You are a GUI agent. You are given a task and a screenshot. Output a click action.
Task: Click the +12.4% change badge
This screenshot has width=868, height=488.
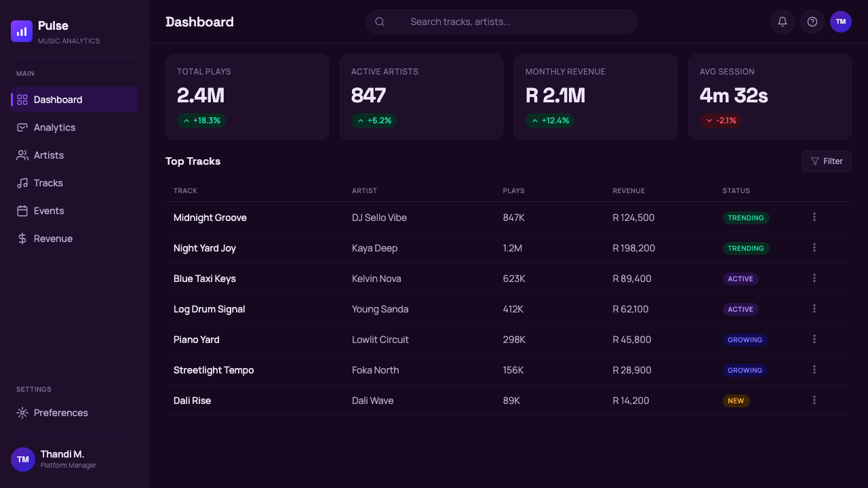(550, 121)
